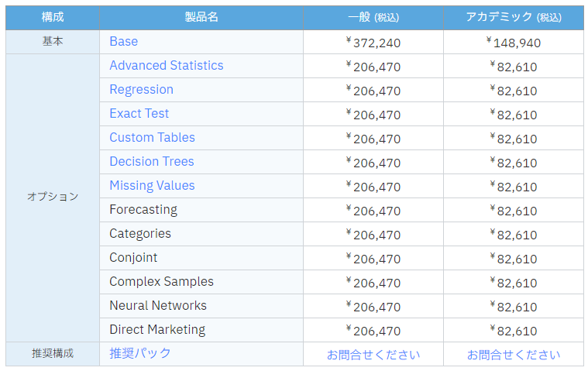Select Direct Marketing academic price ¥82,610

pos(514,330)
